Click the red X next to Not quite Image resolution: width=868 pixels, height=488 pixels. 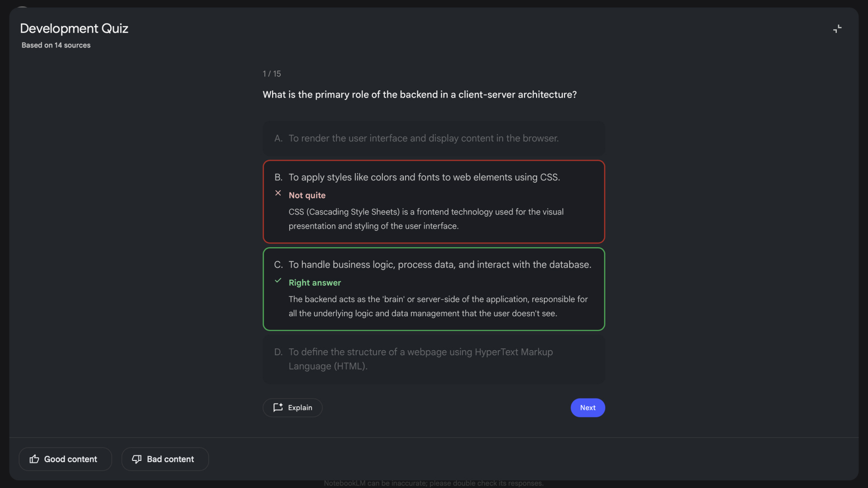click(x=278, y=193)
